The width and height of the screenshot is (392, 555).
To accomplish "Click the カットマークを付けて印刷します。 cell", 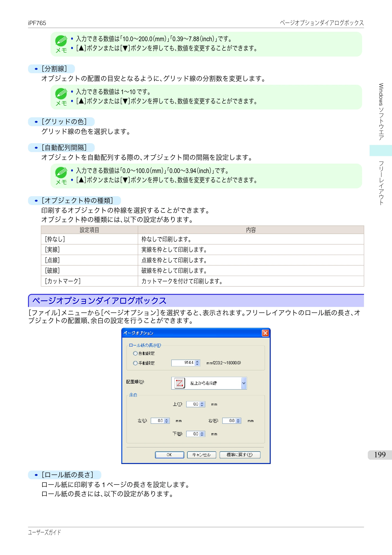I will [x=251, y=281].
